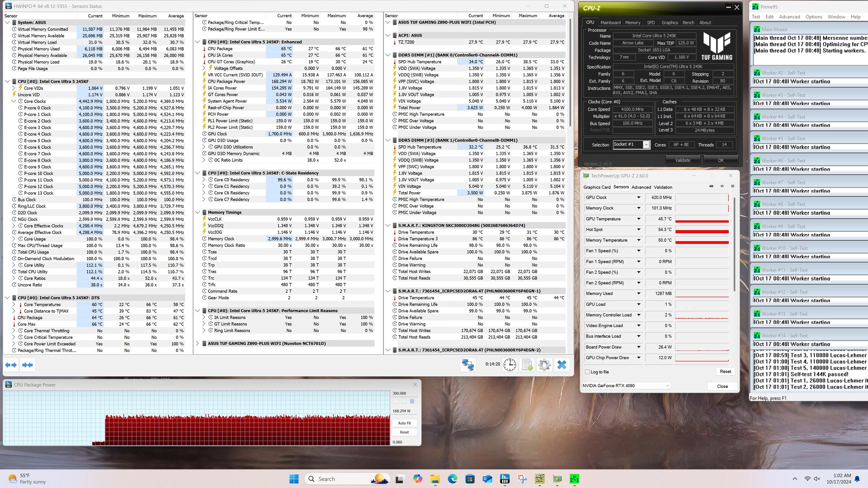Viewport: 868px width, 488px height.
Task: Enable the Log to file checkbox
Action: click(x=587, y=372)
